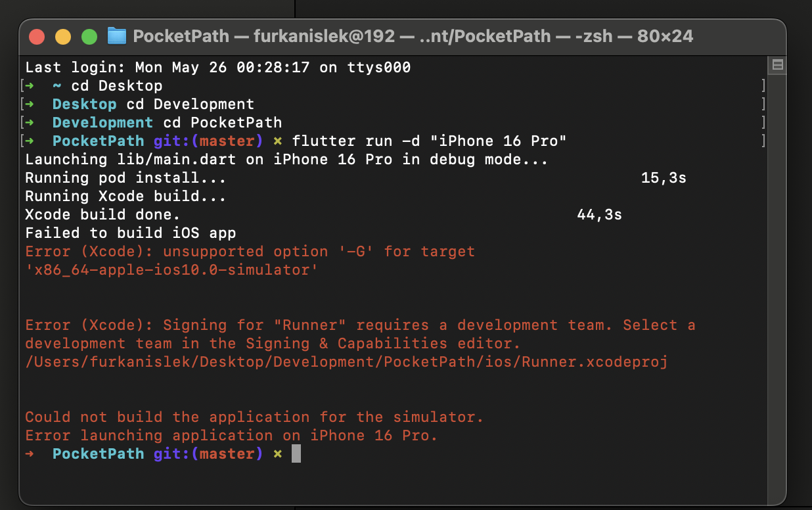Select the Desktop label in the second prompt
Viewport: 812px width, 510px height.
point(84,104)
